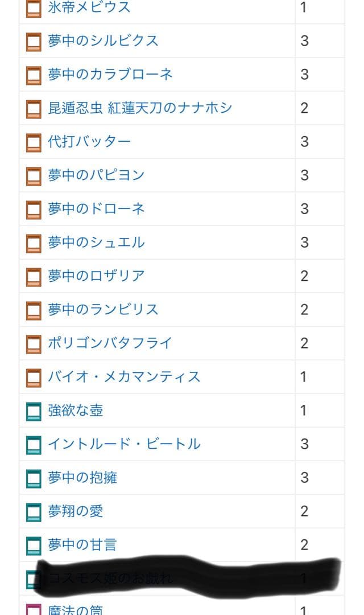Click the trap card icon beside 魔法の筒
Viewport: 364px width, 615px height.
point(34,609)
